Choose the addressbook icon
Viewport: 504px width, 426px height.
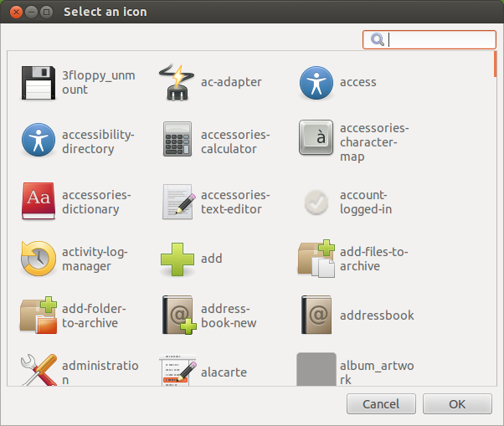316,315
